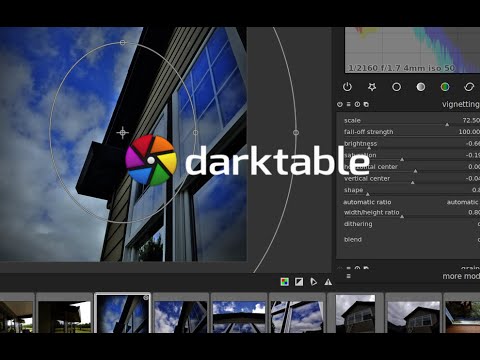Select the dark porch thumbnail with bright sky

pos(65,314)
